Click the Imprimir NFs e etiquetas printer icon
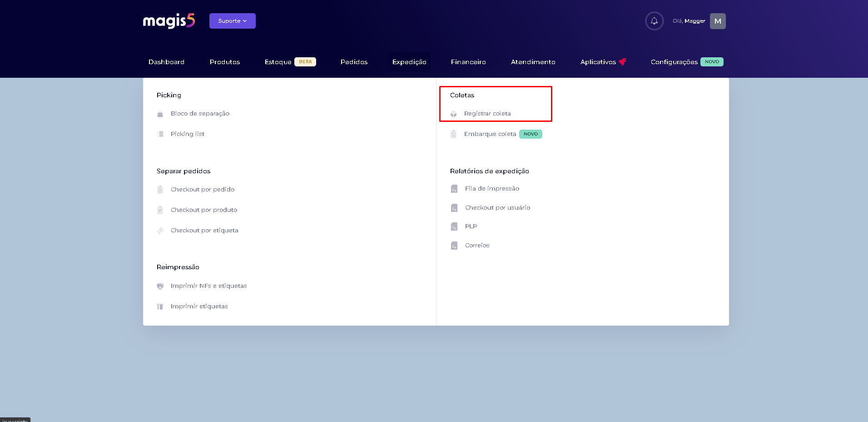 point(160,286)
